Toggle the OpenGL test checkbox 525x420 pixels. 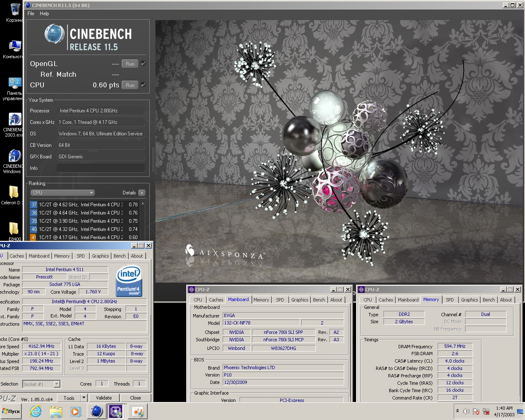[143, 64]
